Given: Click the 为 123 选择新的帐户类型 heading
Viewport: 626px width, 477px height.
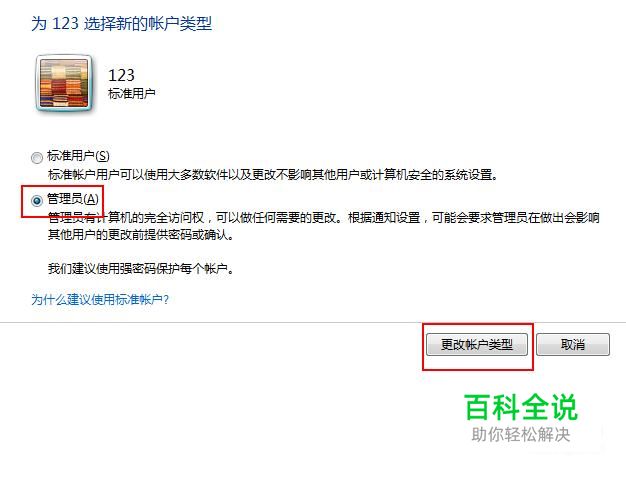Looking at the screenshot, I should [x=121, y=24].
